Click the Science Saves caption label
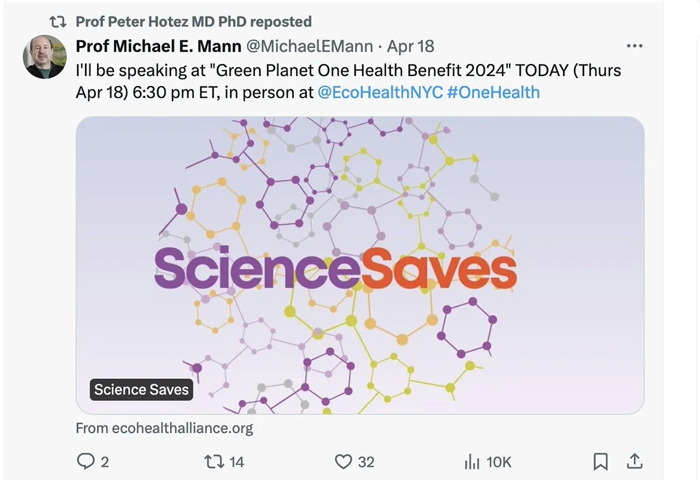This screenshot has height=480, width=700. 141,389
